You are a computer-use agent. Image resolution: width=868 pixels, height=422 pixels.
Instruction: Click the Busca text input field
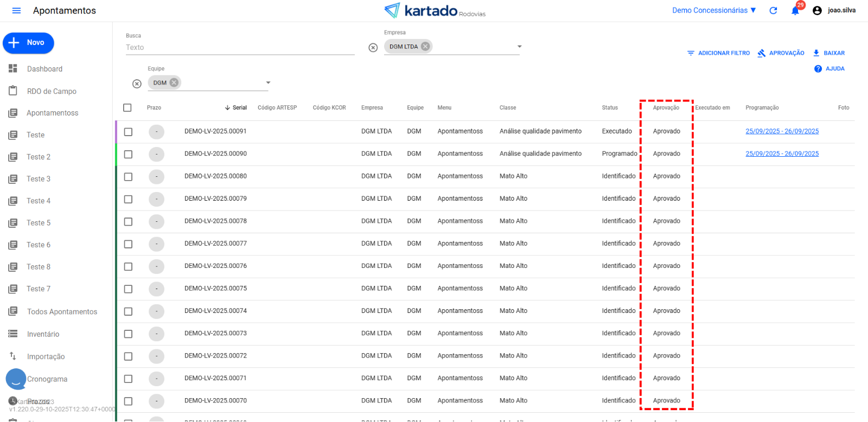point(239,48)
